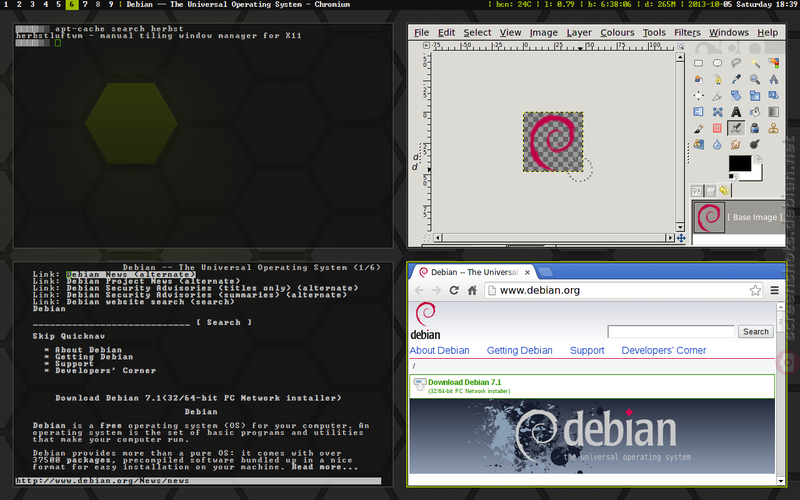Image resolution: width=800 pixels, height=500 pixels.
Task: Click the Chromium address bar URL
Action: [x=540, y=290]
